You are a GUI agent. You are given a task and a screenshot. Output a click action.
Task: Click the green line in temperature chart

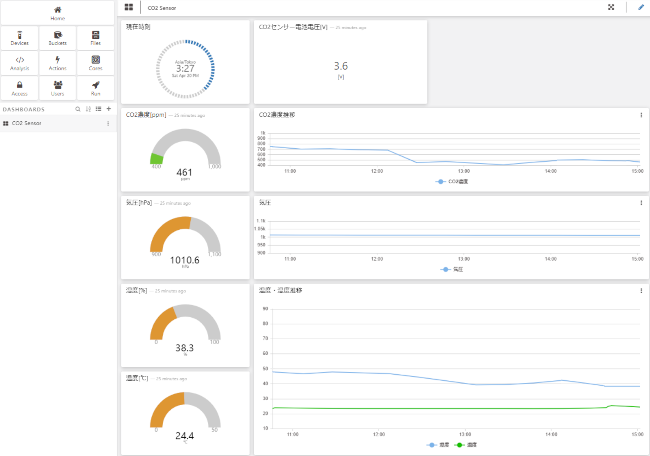coord(455,408)
